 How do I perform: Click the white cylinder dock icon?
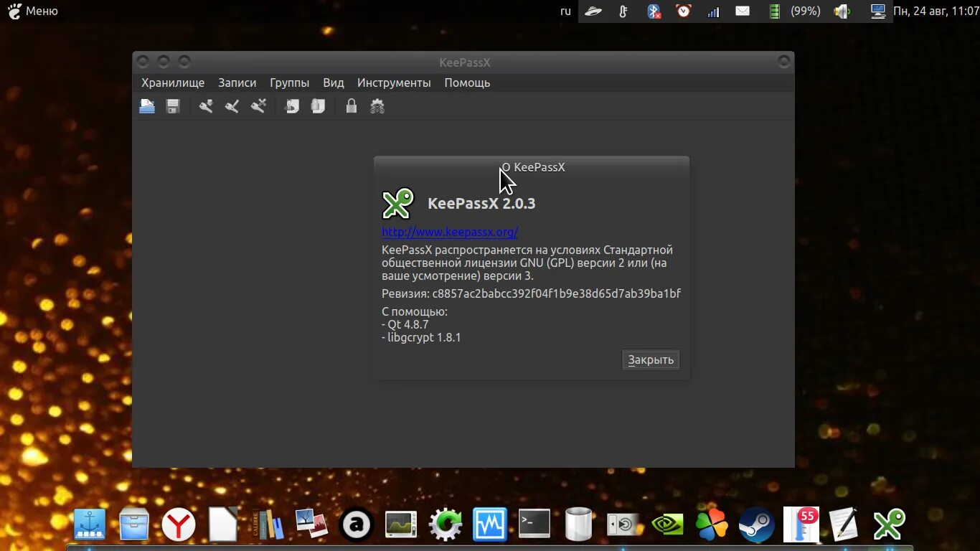click(x=579, y=524)
